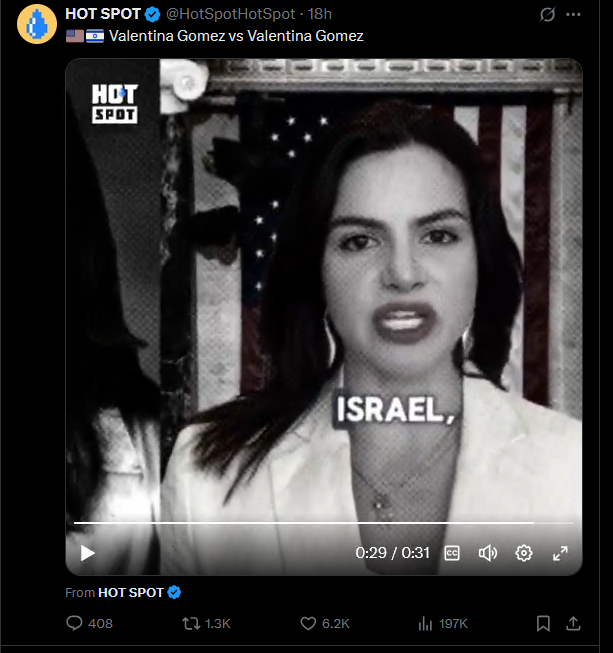Reply to the post with 408 comments
This screenshot has width=613, height=653.
coord(90,623)
